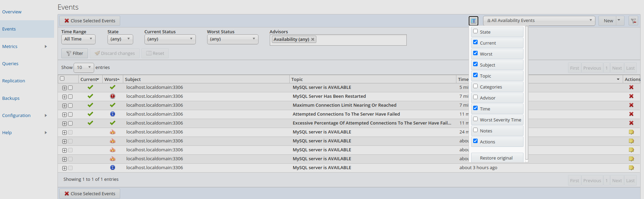The width and height of the screenshot is (644, 199).
Task: Click the funnel filter icon at top right
Action: [x=633, y=21]
